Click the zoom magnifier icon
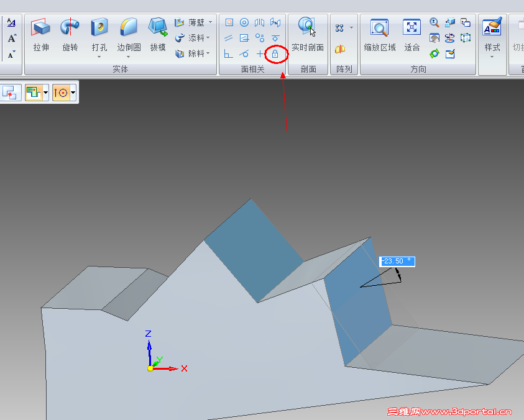The width and height of the screenshot is (524, 420). coord(434,22)
